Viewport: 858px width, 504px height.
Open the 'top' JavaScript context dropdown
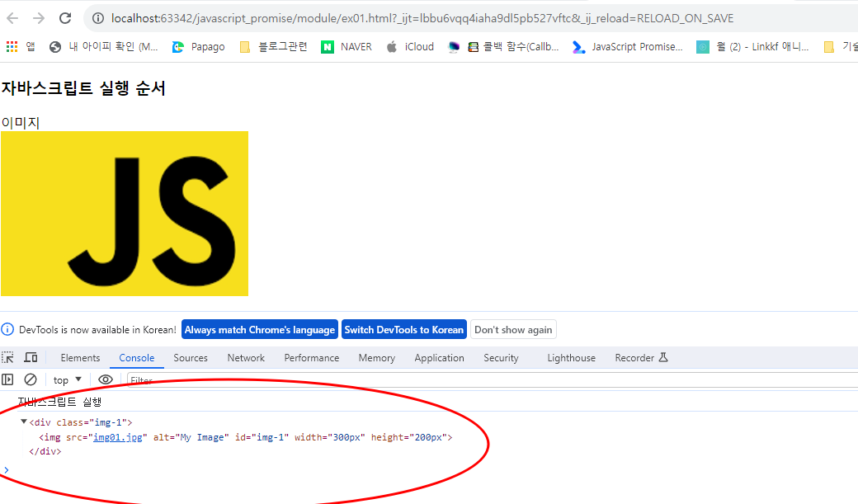68,379
